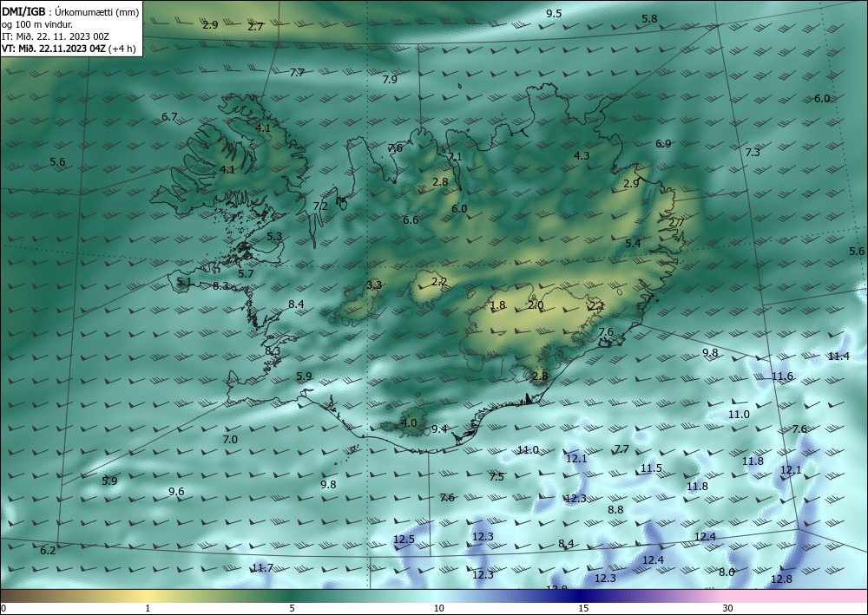The width and height of the screenshot is (868, 615).
Task: Click the 11.7 value near the bottom
Action: [262, 568]
